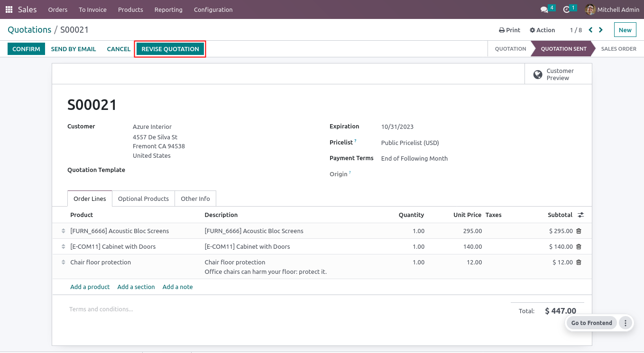Delete the Chair floor protection line
This screenshot has width=644, height=353.
pos(579,262)
